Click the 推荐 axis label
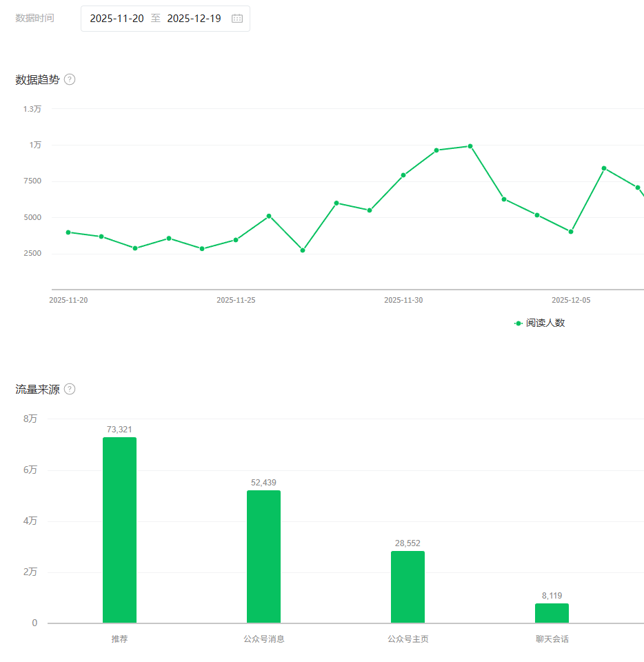644x662 pixels. pyautogui.click(x=119, y=639)
